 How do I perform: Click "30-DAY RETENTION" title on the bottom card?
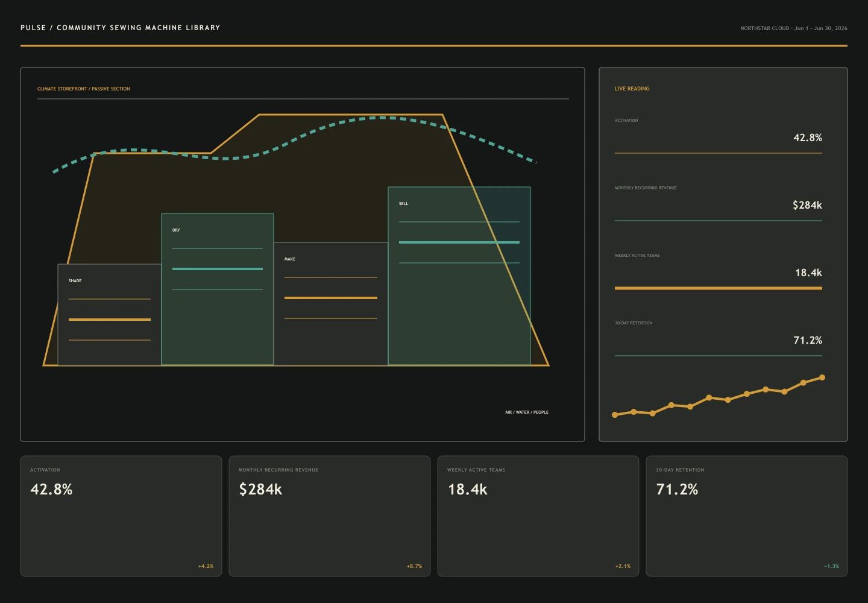tap(680, 470)
